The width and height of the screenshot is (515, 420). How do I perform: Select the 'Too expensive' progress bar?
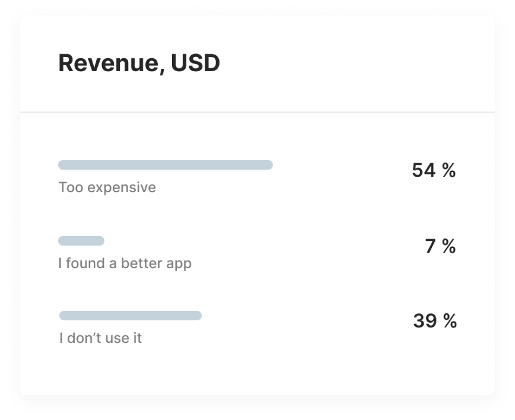[x=166, y=165]
